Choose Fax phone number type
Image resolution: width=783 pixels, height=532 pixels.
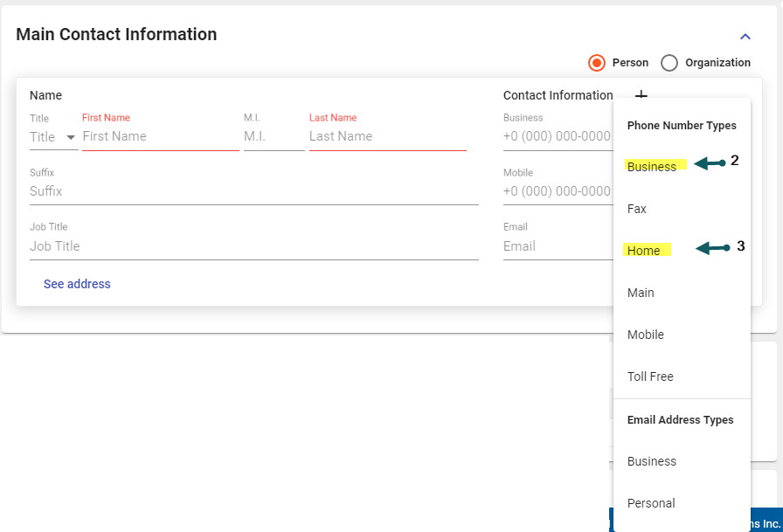pos(637,209)
